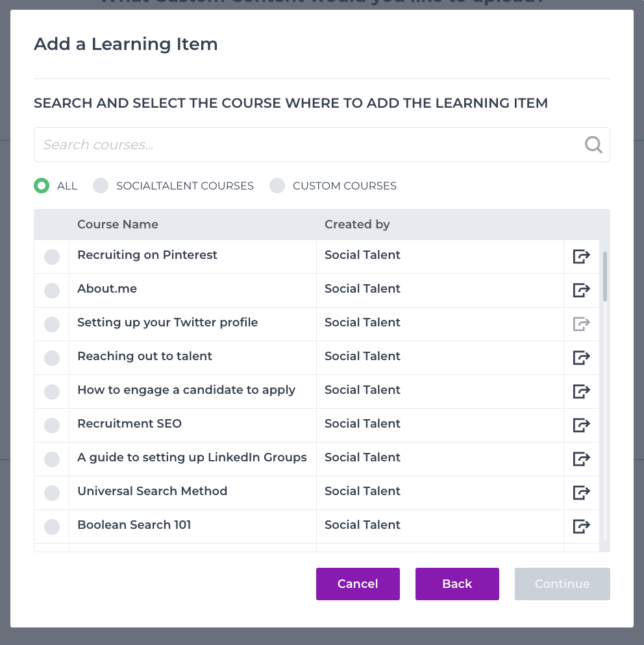Viewport: 644px width, 645px height.
Task: Open the Universal Search Method link icon
Action: 582,493
